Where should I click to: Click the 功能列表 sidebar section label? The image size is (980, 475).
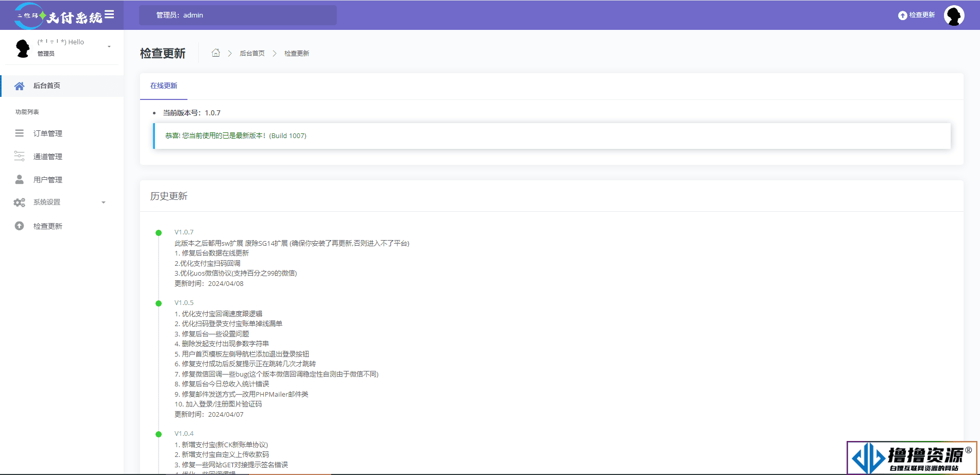27,112
